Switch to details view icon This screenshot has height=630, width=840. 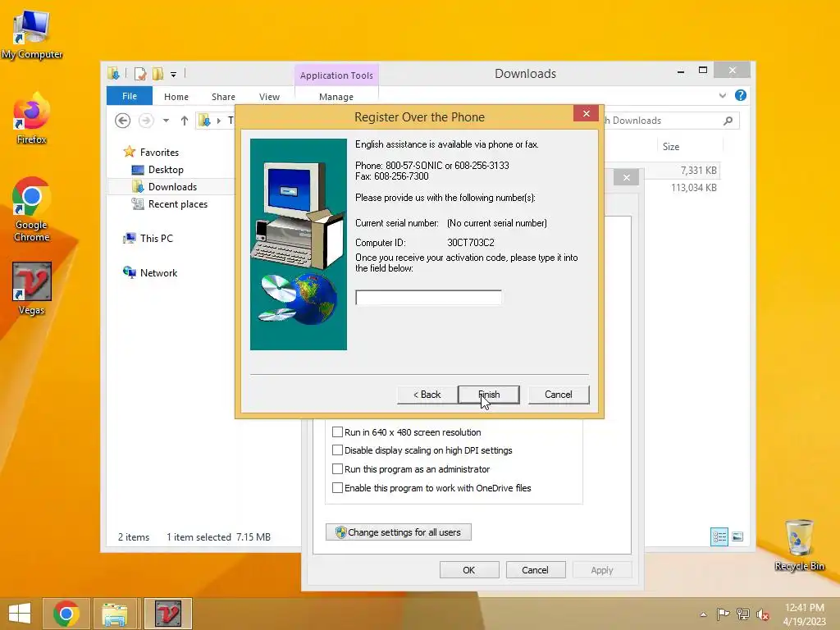coord(719,536)
